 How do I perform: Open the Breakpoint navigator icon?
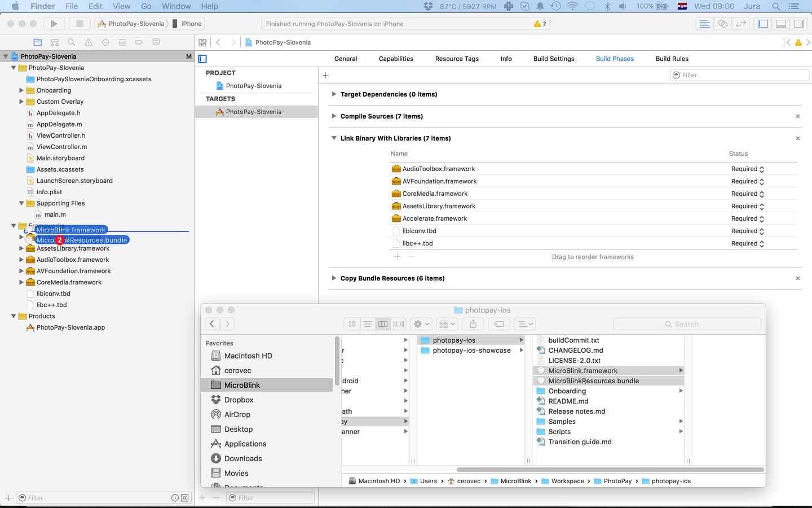click(139, 42)
